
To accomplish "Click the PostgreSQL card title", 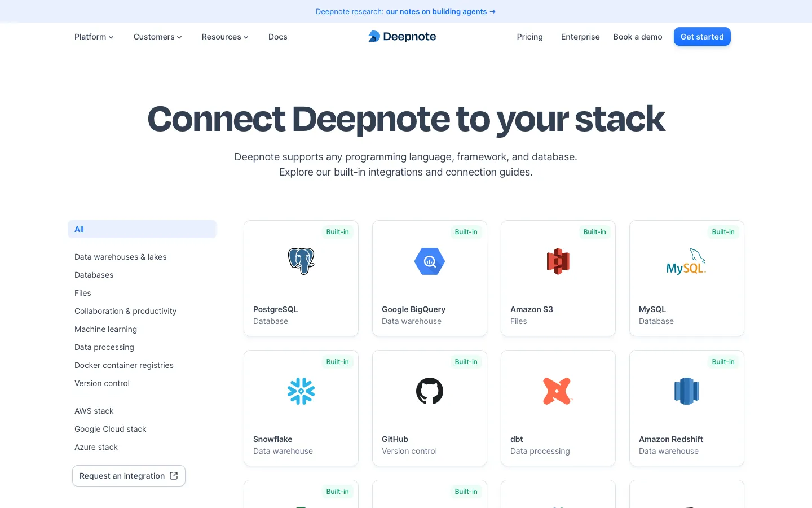I will [276, 309].
